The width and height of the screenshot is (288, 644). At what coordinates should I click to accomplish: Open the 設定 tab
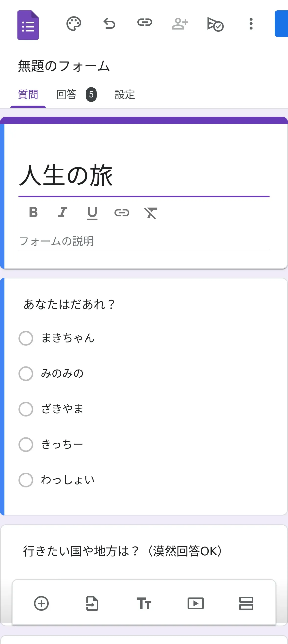[125, 95]
